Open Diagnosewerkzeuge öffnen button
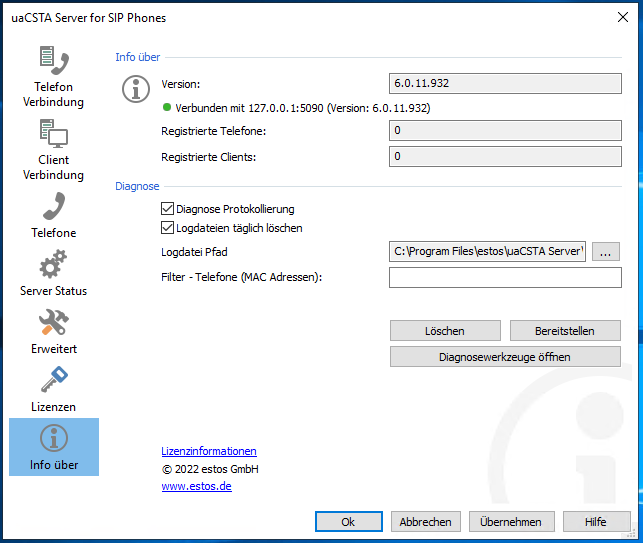 click(x=505, y=357)
